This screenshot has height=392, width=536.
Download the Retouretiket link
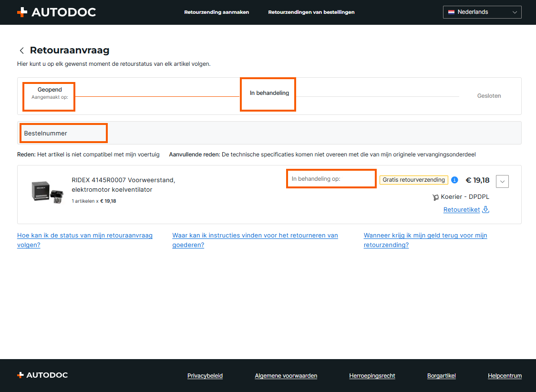point(461,210)
